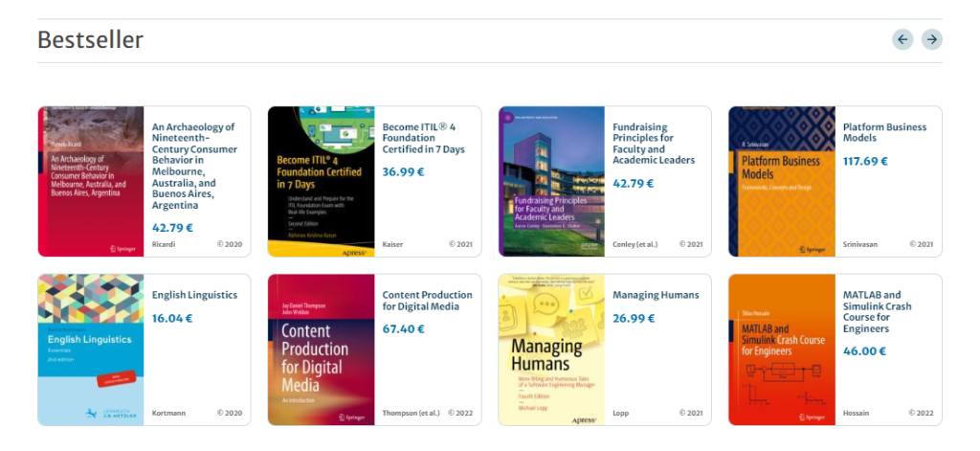Screen dimensions: 980x451
Task: Select author name Lopp
Action: pos(620,413)
